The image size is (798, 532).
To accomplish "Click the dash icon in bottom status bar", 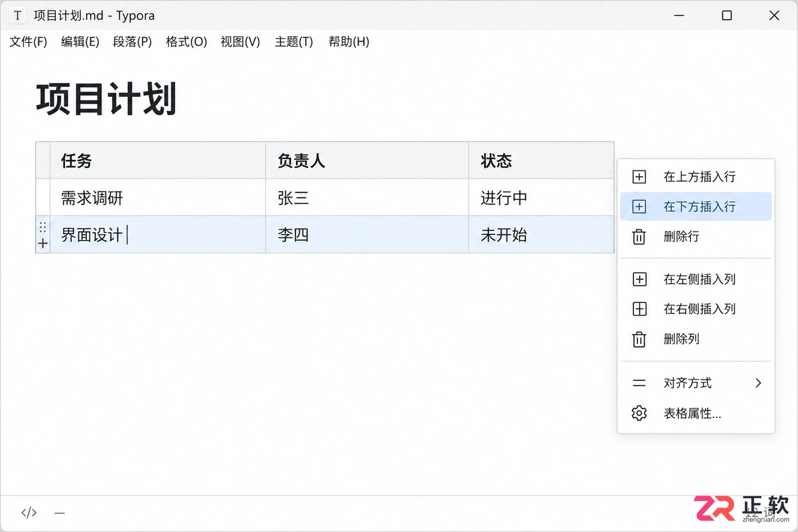I will point(60,513).
